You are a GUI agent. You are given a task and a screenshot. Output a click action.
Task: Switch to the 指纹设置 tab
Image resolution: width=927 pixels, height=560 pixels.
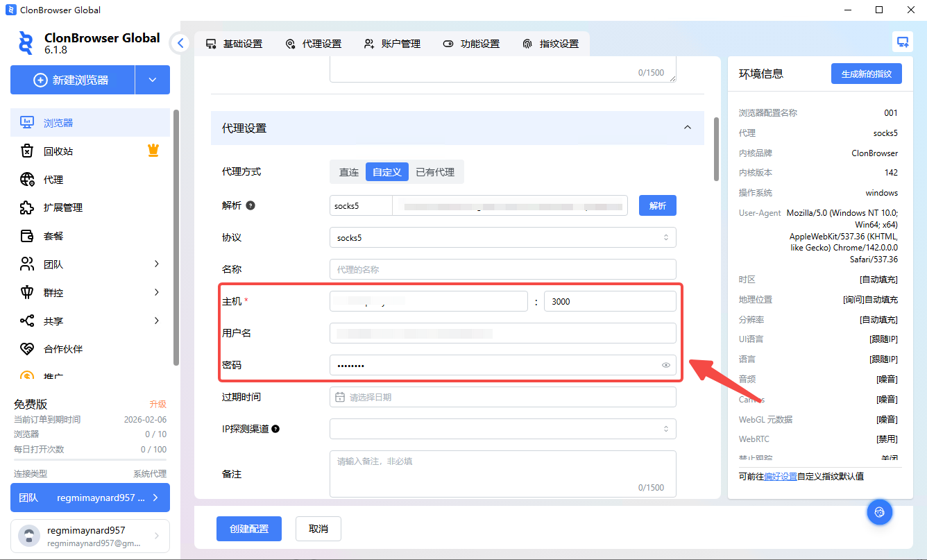point(551,44)
